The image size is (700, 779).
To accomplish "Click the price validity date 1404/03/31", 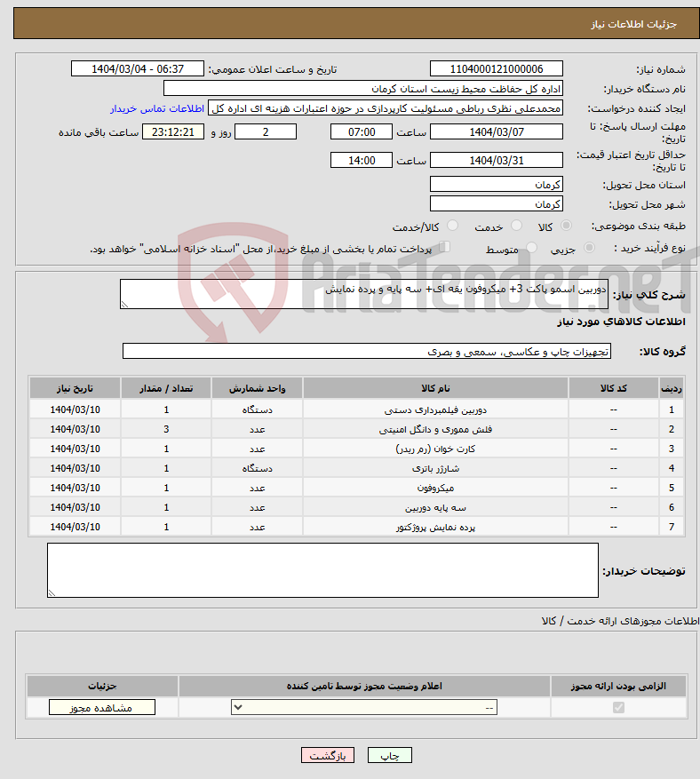I will point(497,161).
